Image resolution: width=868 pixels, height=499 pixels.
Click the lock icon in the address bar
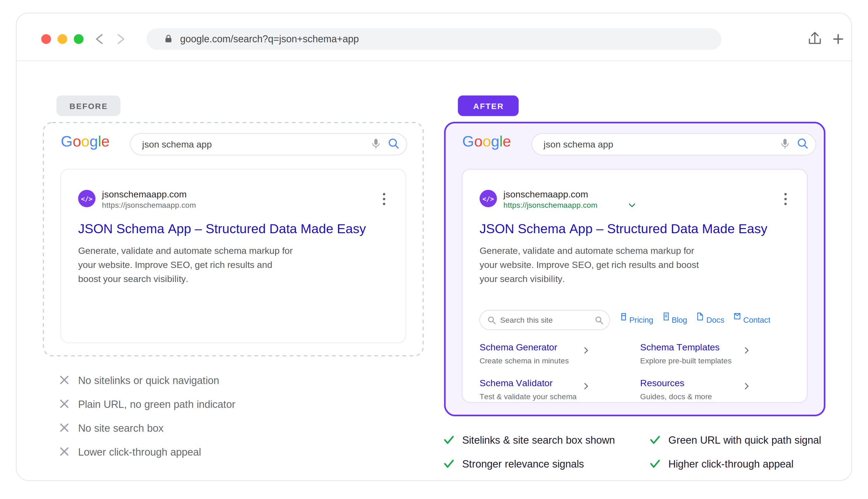[168, 39]
